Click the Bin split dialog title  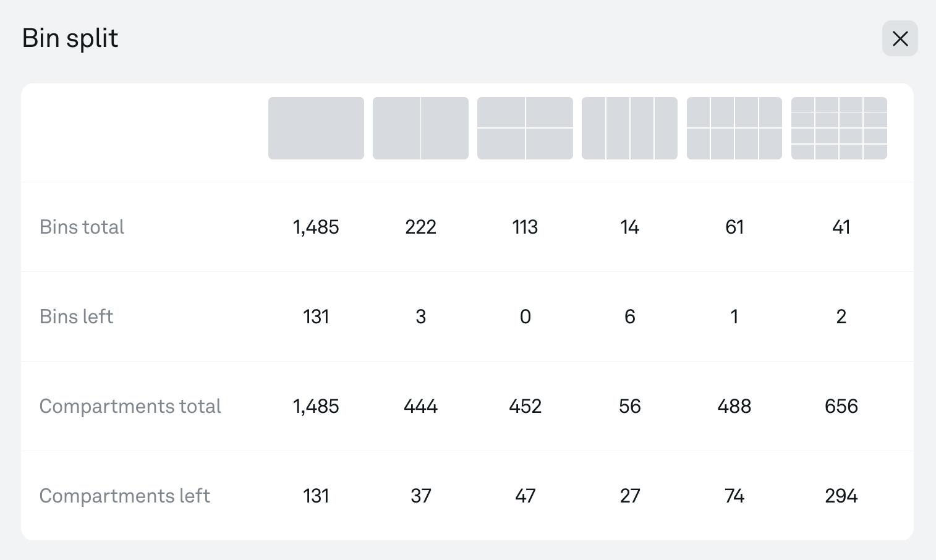pos(70,38)
